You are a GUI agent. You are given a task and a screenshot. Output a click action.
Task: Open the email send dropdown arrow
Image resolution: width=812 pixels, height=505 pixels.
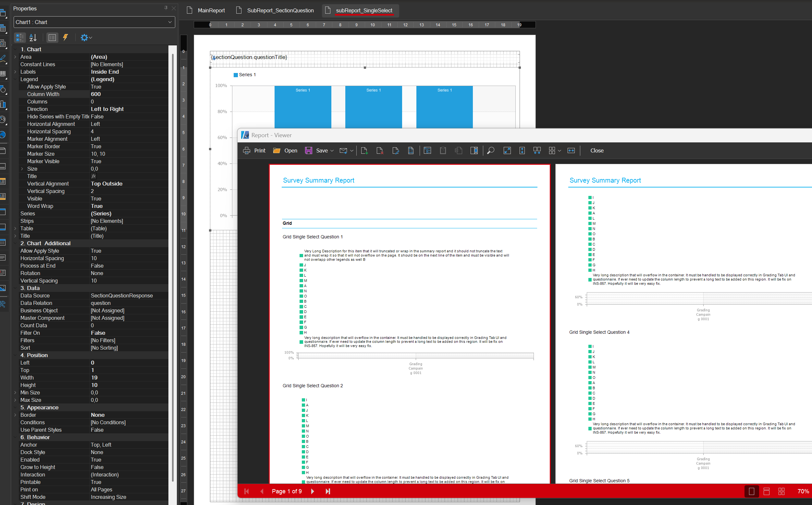[x=351, y=151]
